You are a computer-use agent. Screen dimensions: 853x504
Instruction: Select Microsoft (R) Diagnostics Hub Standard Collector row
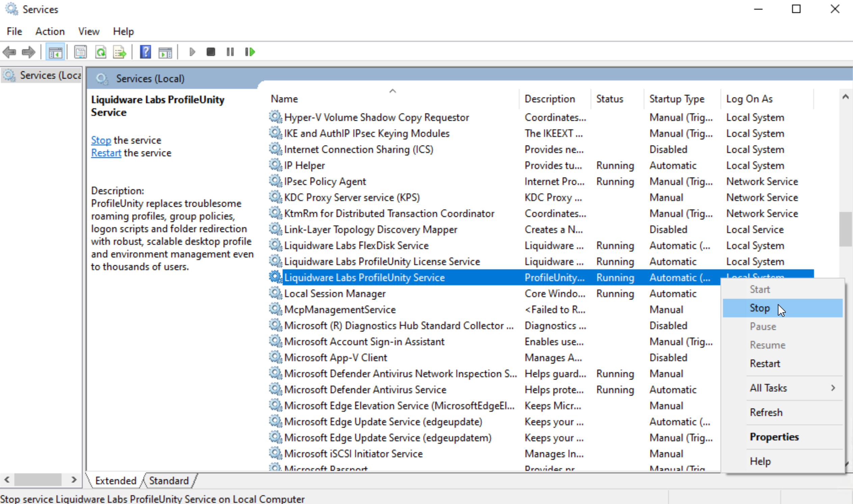click(x=494, y=326)
